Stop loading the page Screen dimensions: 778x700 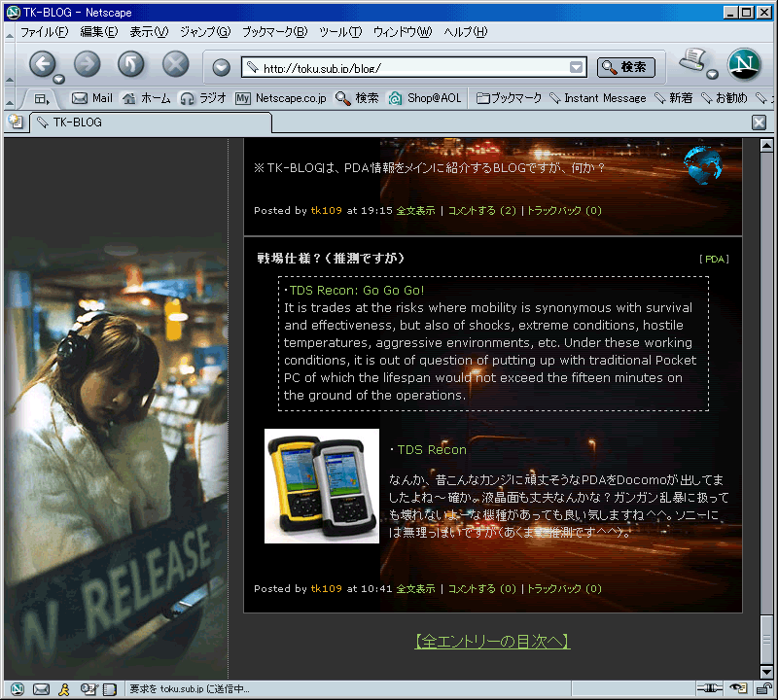click(x=176, y=64)
